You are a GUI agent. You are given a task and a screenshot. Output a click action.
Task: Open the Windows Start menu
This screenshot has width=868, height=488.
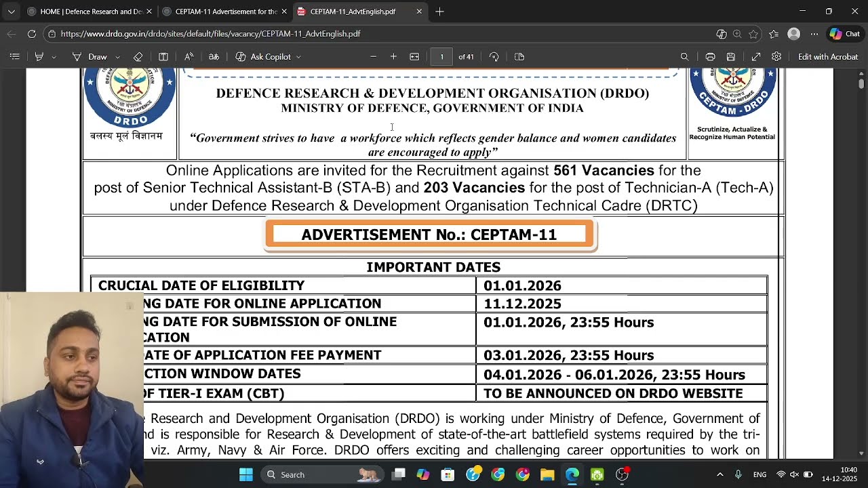(246, 474)
